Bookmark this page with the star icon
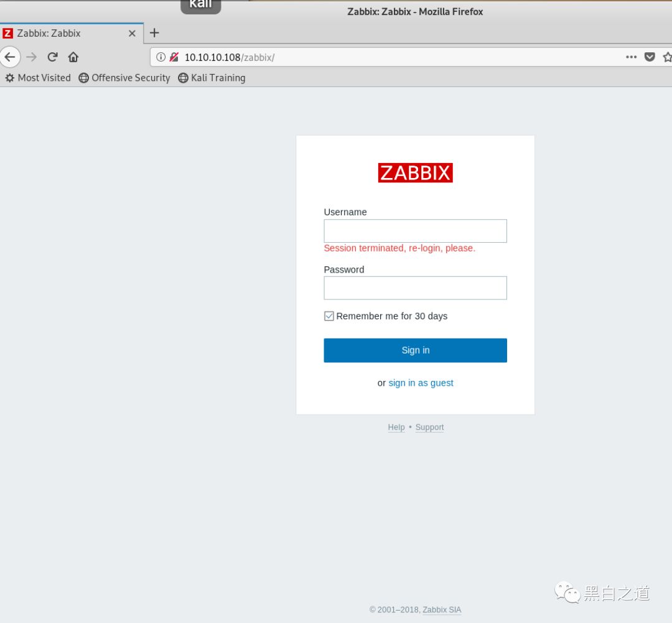Viewport: 672px width, 623px height. pyautogui.click(x=667, y=57)
